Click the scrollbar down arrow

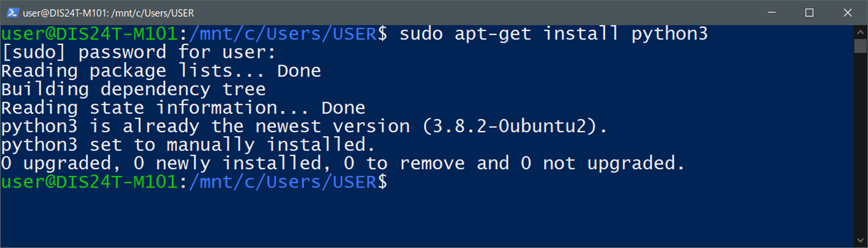click(860, 240)
